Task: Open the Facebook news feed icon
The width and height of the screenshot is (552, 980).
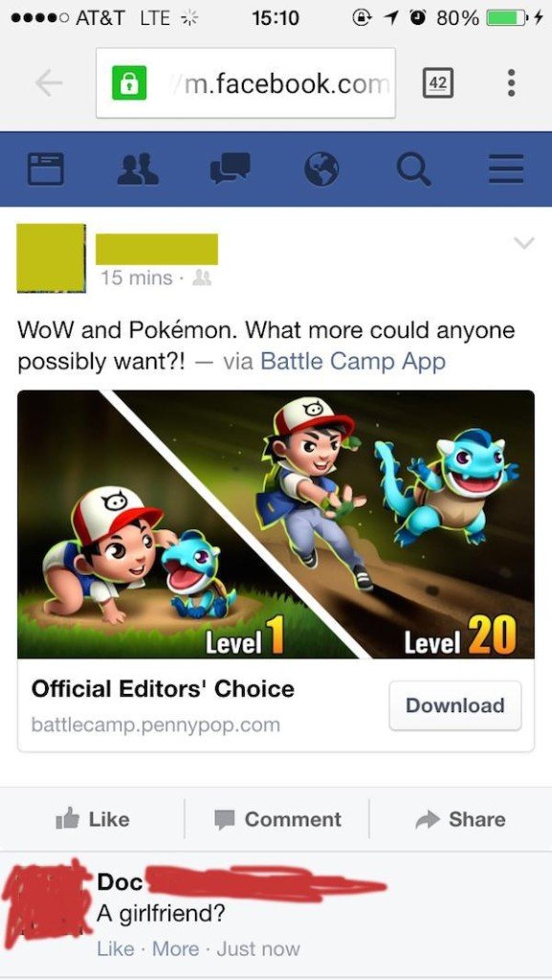Action: point(45,168)
